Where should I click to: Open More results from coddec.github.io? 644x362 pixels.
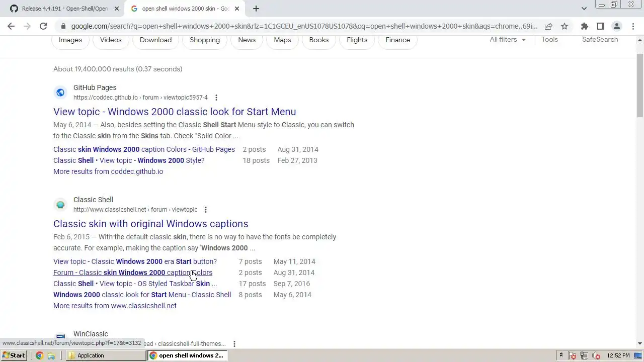tap(108, 171)
